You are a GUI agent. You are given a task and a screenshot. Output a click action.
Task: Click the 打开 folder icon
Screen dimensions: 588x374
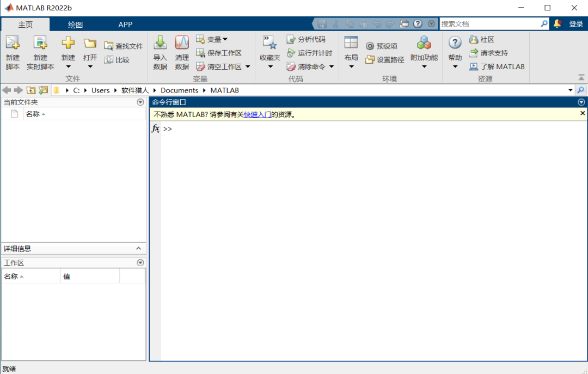pos(90,43)
